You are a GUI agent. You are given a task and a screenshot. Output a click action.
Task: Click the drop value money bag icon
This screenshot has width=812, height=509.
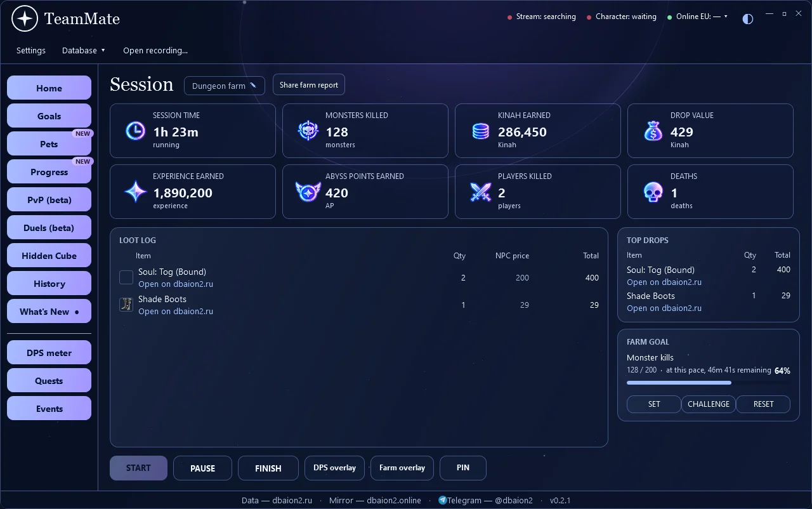click(x=653, y=131)
